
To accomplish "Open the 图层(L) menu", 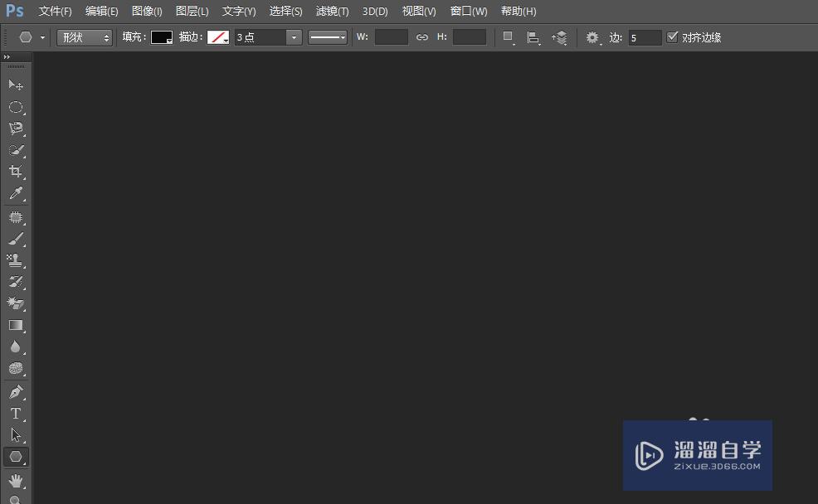I will [192, 11].
